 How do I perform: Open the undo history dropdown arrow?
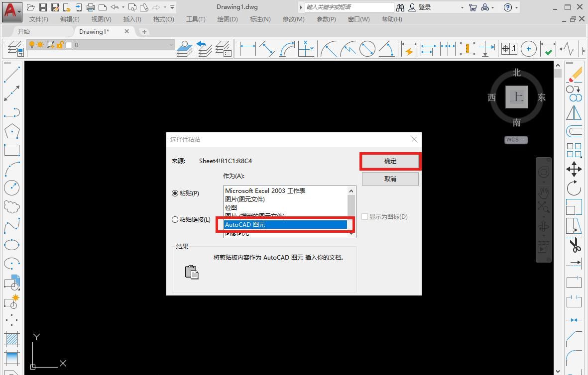click(123, 7)
